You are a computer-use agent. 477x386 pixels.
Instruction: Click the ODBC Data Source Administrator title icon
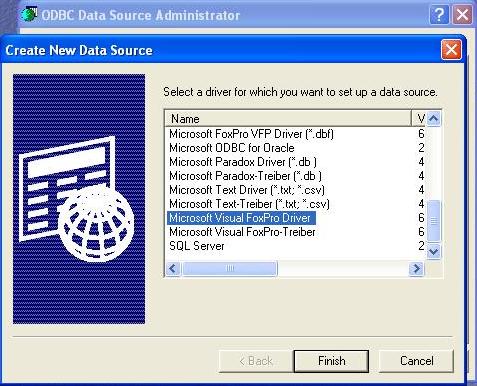pyautogui.click(x=29, y=15)
